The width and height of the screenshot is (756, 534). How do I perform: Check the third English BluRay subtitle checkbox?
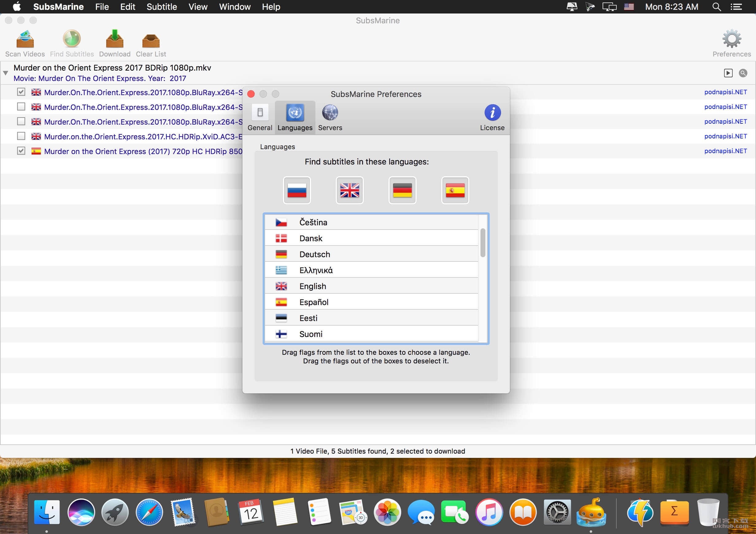point(21,121)
